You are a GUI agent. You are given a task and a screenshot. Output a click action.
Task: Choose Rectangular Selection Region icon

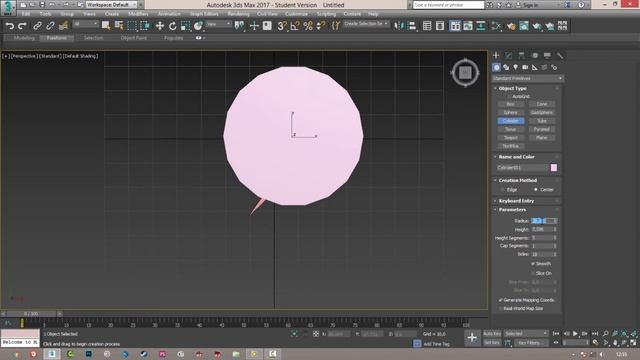click(132, 26)
